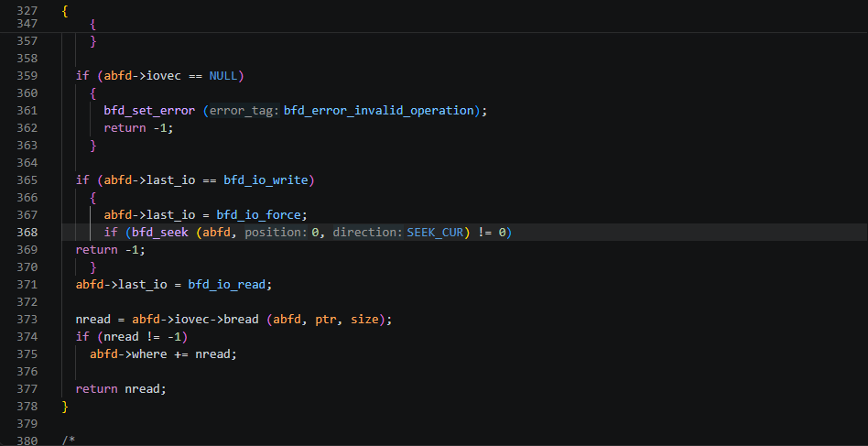Click the closing brace on line 370
868x446 pixels.
point(93,267)
